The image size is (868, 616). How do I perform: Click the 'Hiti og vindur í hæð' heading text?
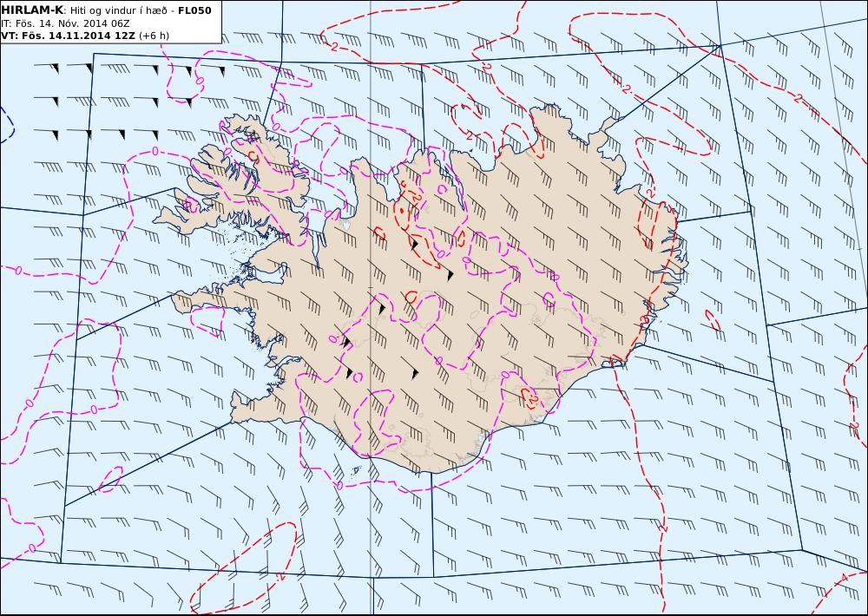coord(118,10)
